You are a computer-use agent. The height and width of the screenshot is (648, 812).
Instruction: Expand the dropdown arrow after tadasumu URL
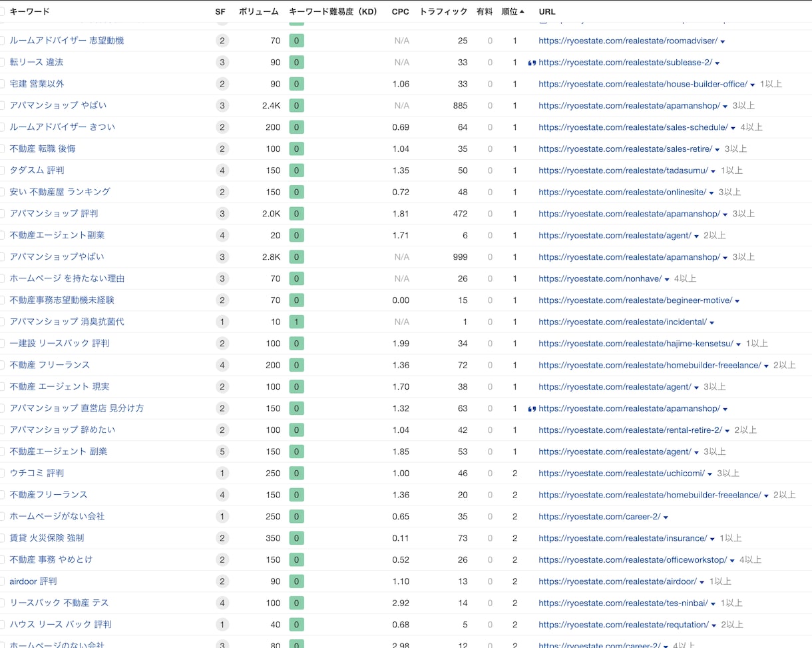713,171
